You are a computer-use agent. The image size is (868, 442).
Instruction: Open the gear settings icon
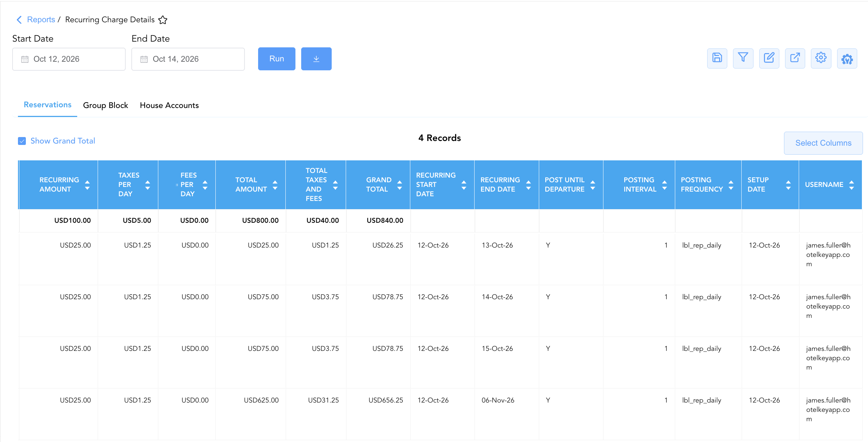pyautogui.click(x=821, y=58)
